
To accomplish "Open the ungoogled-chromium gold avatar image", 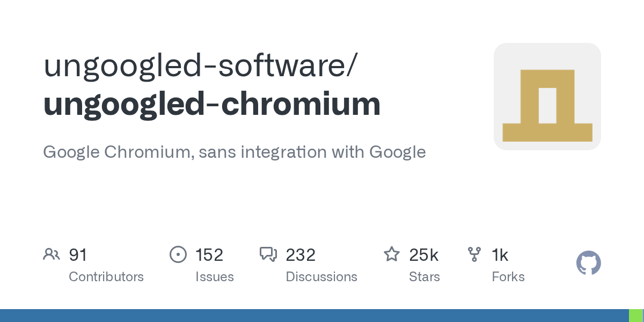I will click(x=547, y=97).
